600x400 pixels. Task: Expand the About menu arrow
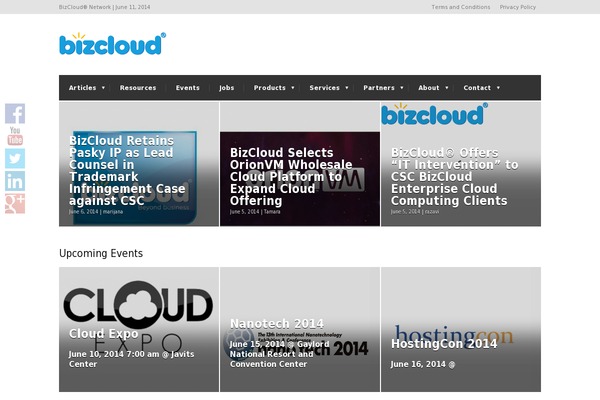click(447, 88)
